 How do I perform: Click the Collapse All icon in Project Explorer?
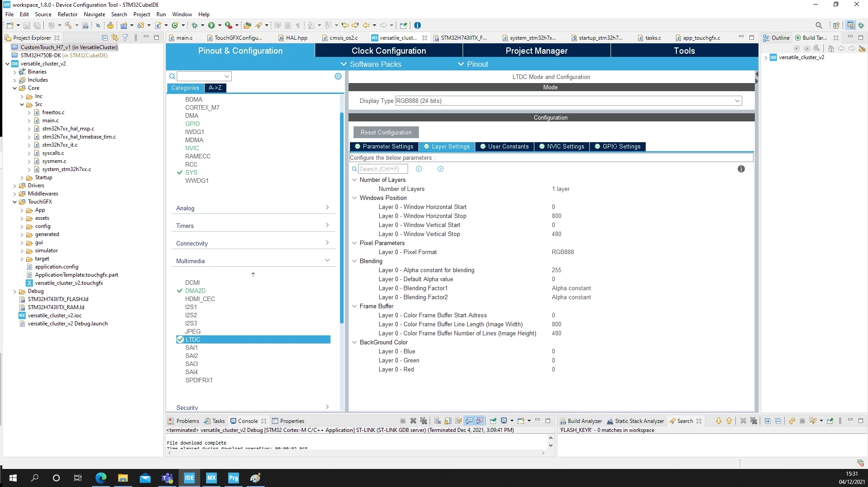tap(105, 37)
